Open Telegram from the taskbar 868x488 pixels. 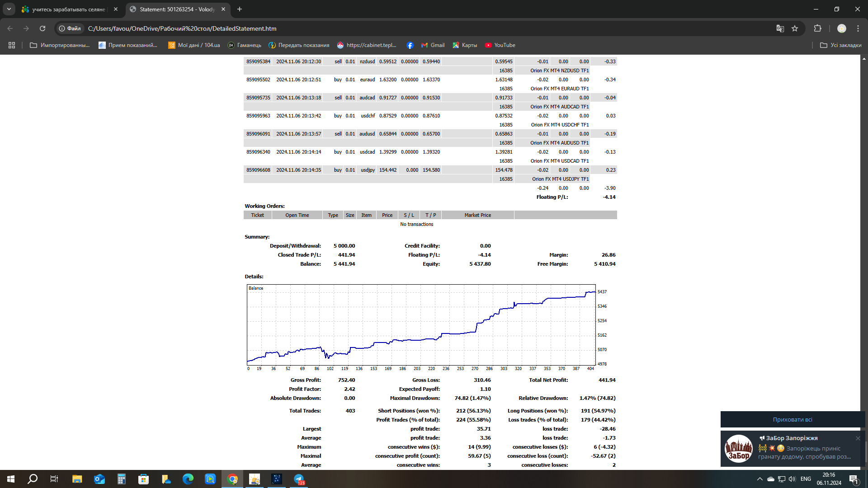299,479
